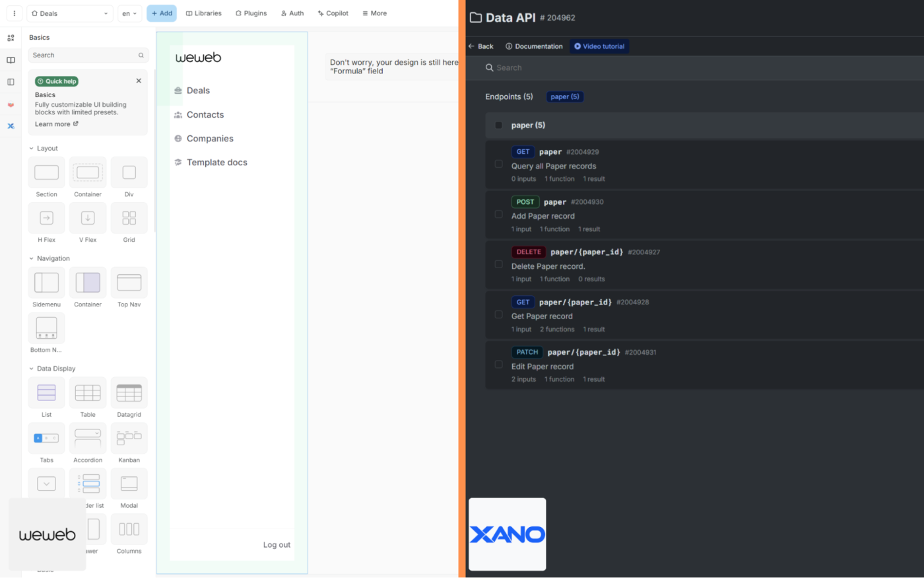Open the More menu
Image resolution: width=924 pixels, height=578 pixels.
(x=375, y=13)
